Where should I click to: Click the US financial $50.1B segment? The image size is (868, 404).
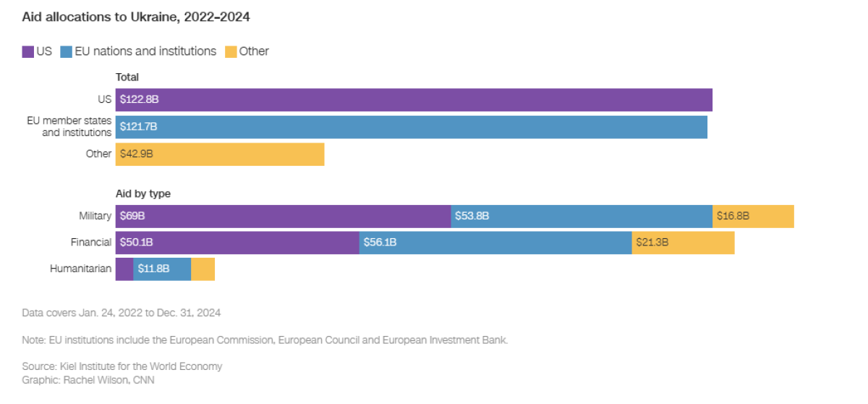tap(237, 243)
